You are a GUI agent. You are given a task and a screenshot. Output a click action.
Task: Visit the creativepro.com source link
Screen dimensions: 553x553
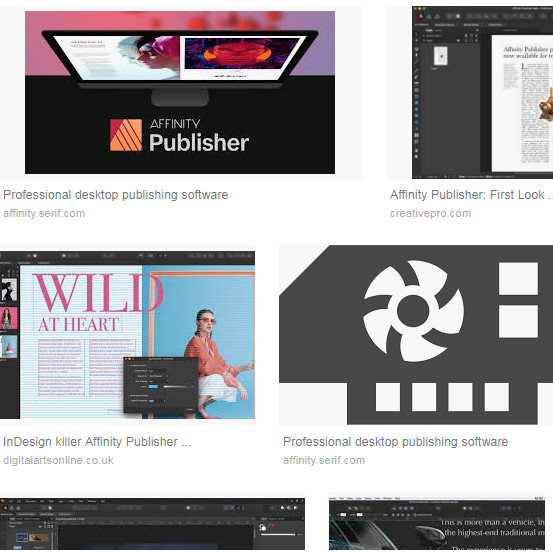[x=430, y=214]
